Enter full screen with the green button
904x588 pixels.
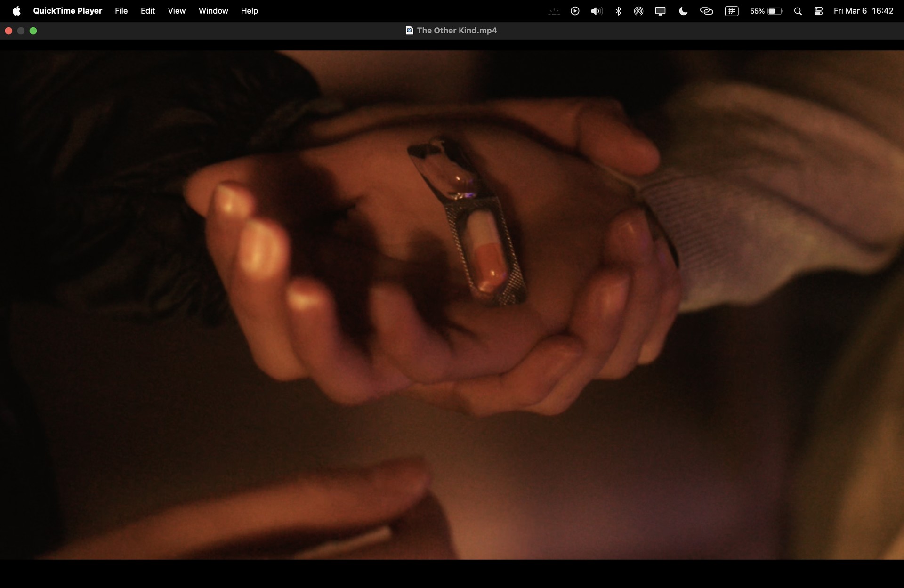pos(33,31)
